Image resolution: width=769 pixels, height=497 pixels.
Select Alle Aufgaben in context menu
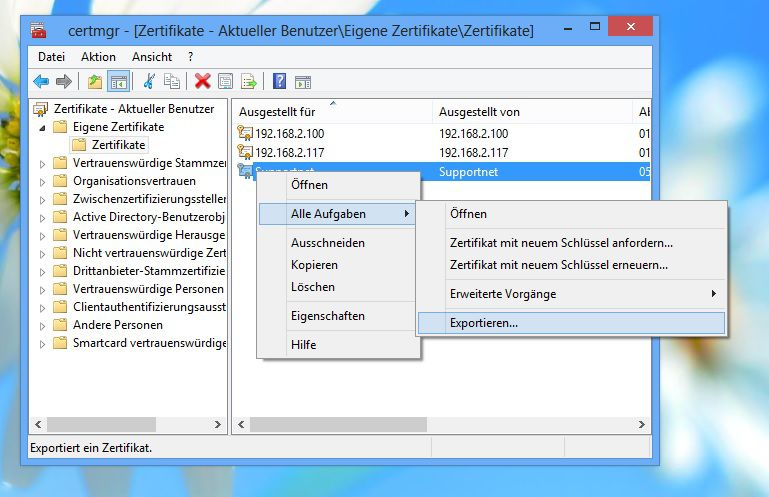(x=338, y=214)
